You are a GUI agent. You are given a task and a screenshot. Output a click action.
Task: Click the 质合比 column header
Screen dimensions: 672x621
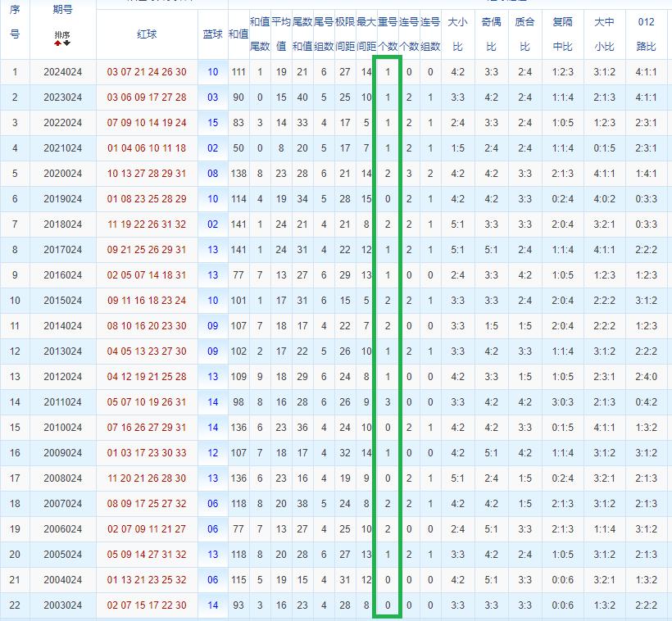[x=524, y=34]
